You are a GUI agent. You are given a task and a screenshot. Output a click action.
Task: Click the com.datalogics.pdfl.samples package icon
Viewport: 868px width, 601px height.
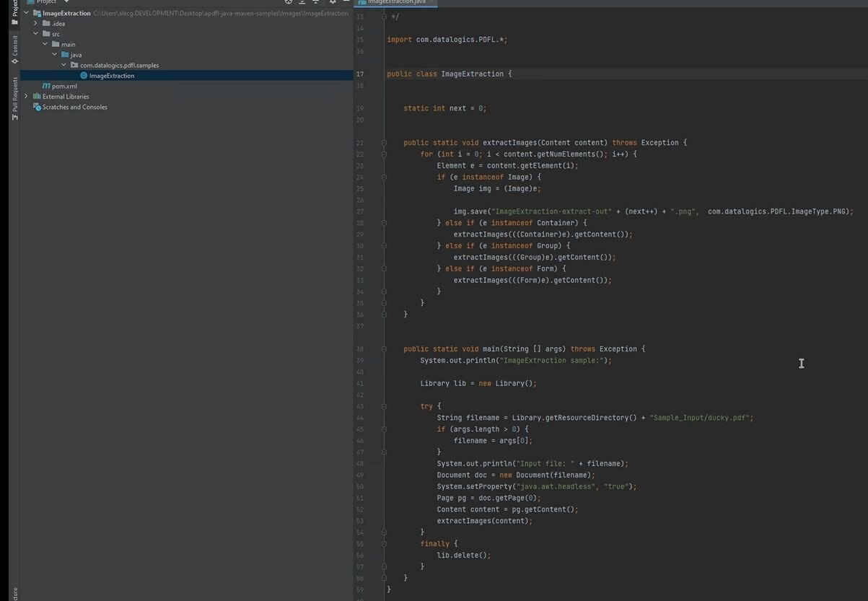74,65
